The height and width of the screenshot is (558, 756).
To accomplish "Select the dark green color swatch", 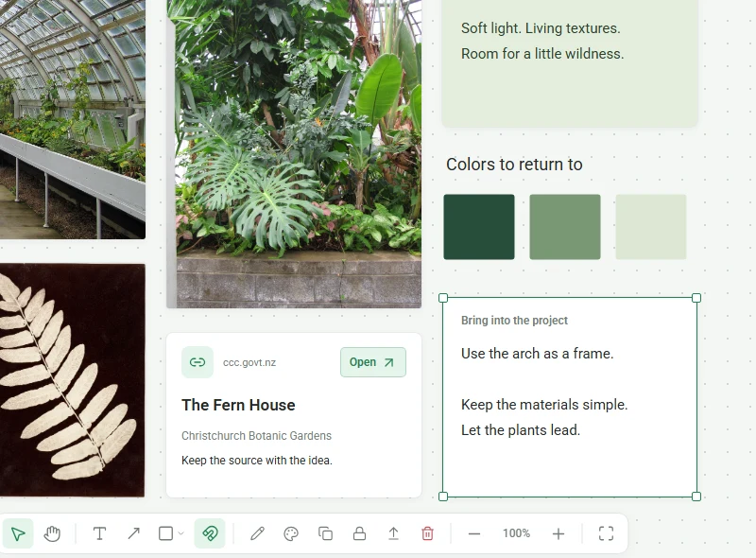I will coord(479,227).
